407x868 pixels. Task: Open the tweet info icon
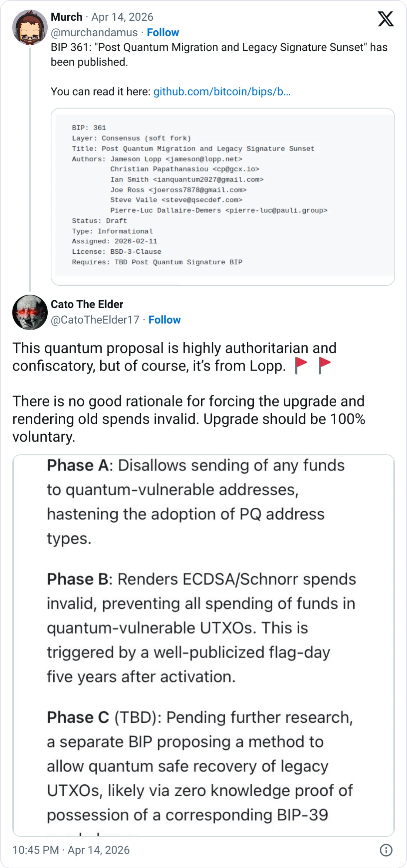click(386, 850)
